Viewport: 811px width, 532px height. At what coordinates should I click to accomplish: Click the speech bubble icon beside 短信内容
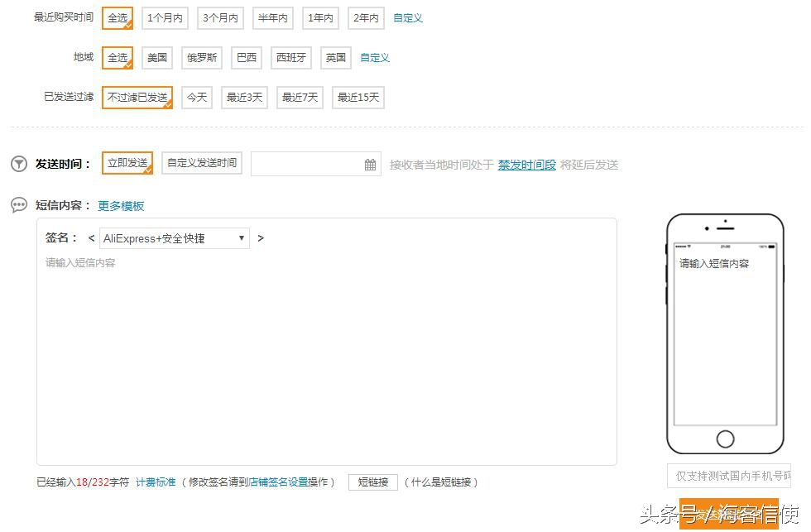(18, 204)
